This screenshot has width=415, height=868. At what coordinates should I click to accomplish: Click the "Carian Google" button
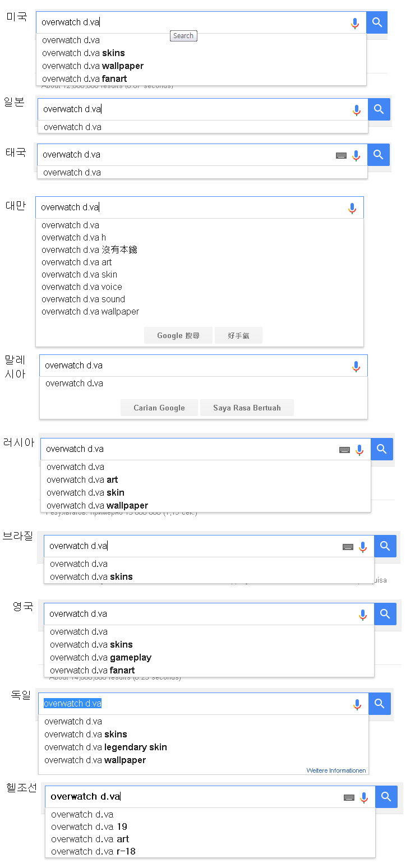[x=159, y=408]
